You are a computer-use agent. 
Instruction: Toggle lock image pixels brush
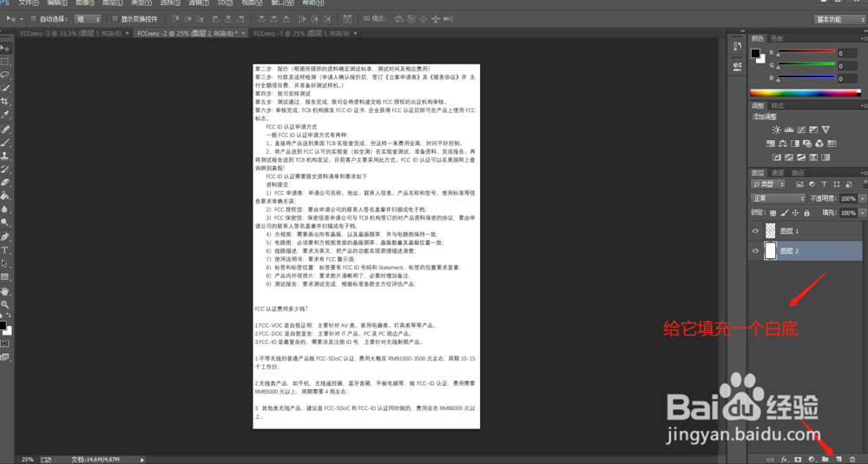785,213
